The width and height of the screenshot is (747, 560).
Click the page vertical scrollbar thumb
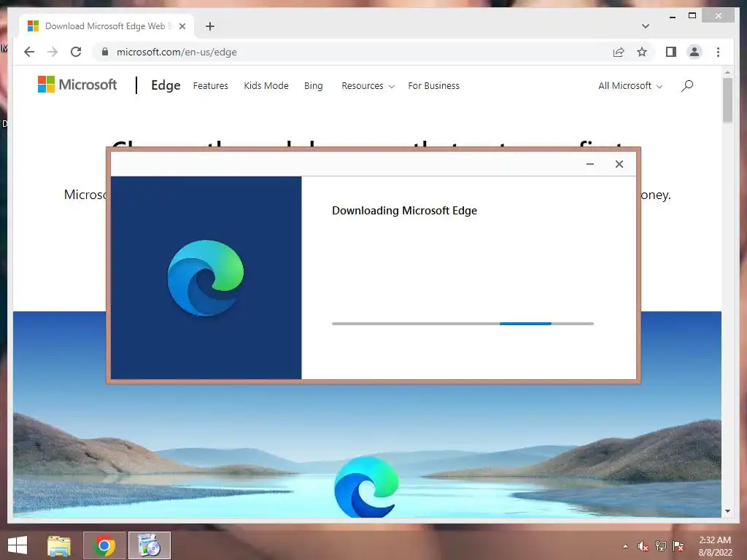point(727,100)
